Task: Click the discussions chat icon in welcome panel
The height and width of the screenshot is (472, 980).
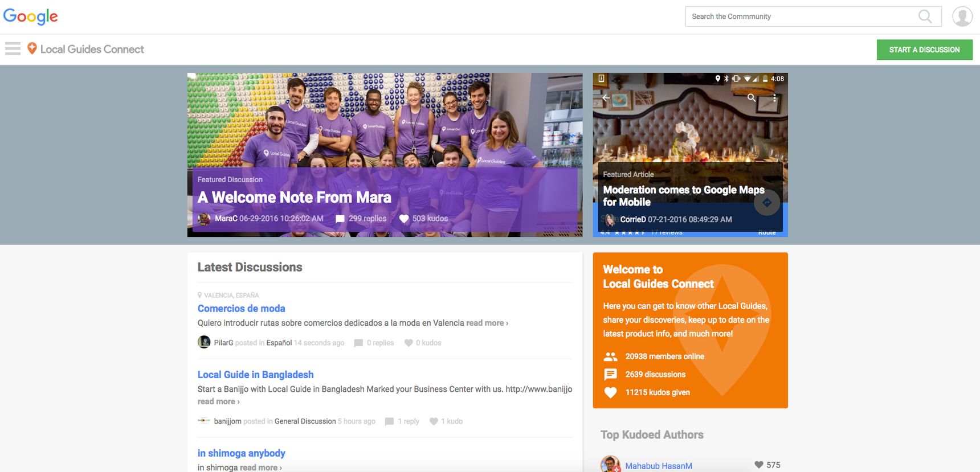Action: [610, 374]
